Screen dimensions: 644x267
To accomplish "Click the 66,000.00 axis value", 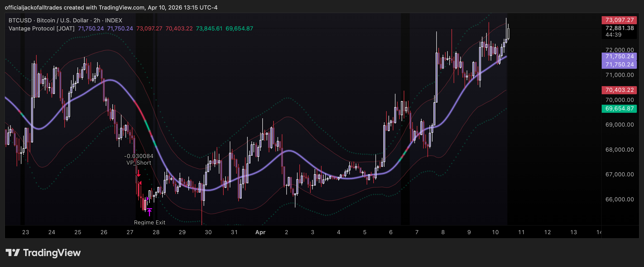I will click(620, 199).
